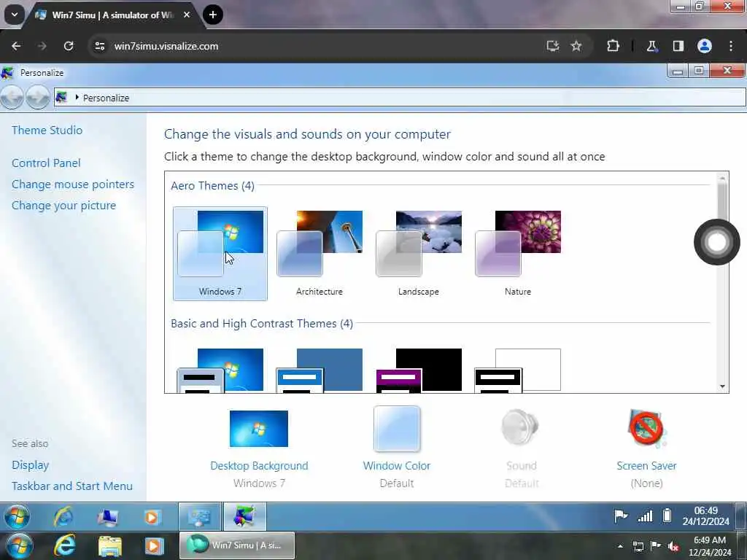The image size is (747, 560).
Task: Open Chrome Labs flask icon
Action: 651,46
